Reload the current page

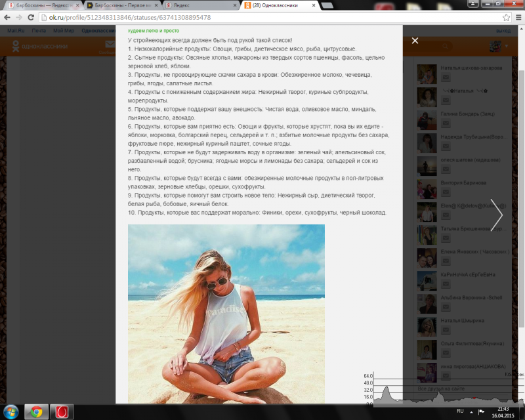point(31,18)
